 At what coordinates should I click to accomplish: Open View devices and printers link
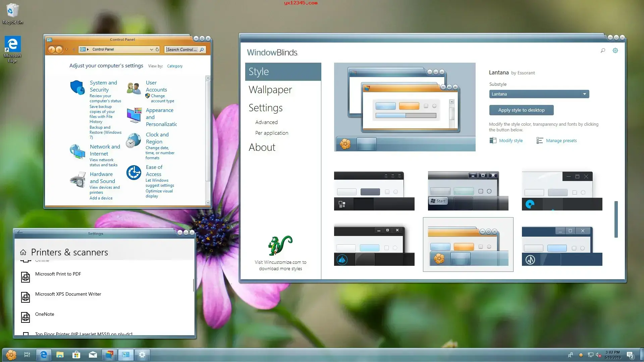coord(104,190)
